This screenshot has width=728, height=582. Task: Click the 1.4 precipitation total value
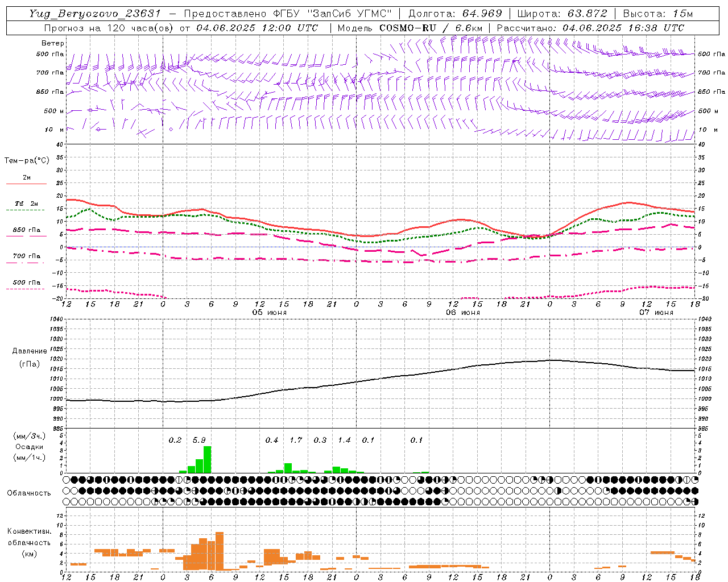(344, 440)
